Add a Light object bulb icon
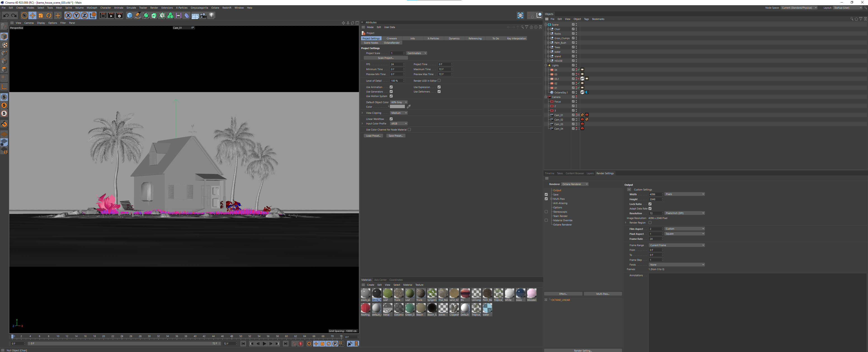868x352 pixels. 212,16
